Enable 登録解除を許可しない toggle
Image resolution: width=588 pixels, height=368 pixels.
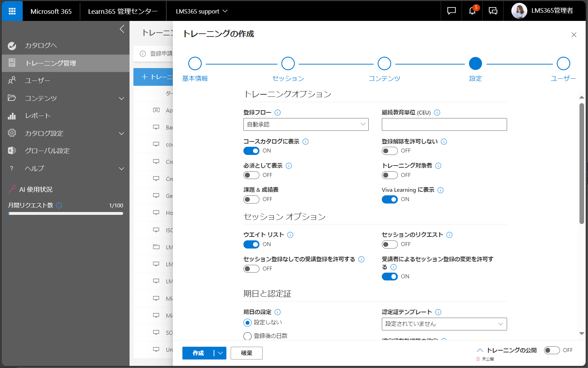point(390,151)
